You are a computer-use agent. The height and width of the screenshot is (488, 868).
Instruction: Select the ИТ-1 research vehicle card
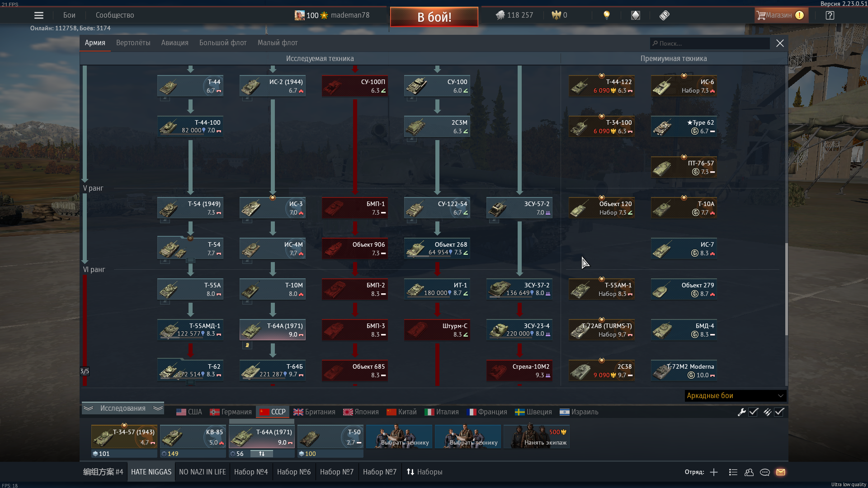point(437,289)
